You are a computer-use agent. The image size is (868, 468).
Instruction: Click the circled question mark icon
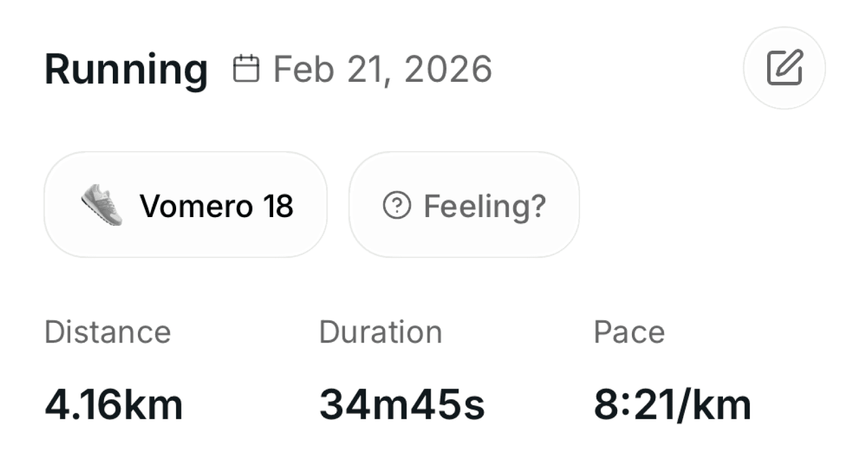pyautogui.click(x=396, y=206)
